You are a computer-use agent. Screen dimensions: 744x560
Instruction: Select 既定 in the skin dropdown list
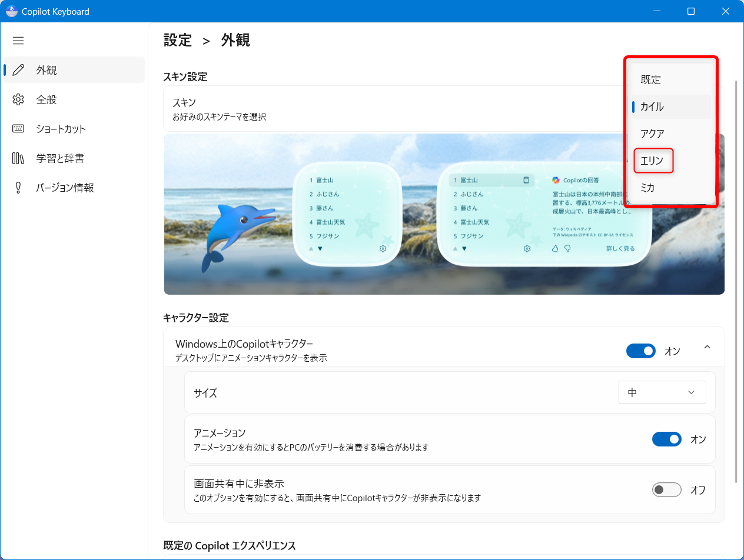click(x=672, y=79)
